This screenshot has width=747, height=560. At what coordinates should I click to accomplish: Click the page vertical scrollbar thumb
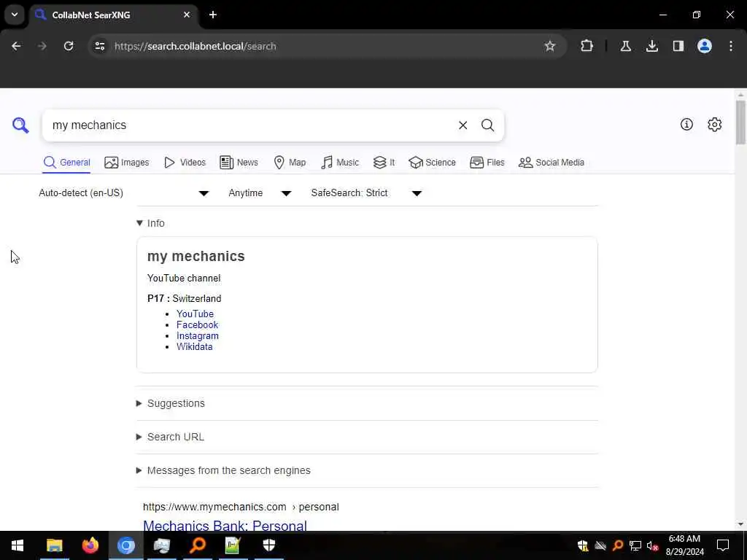coord(740,122)
